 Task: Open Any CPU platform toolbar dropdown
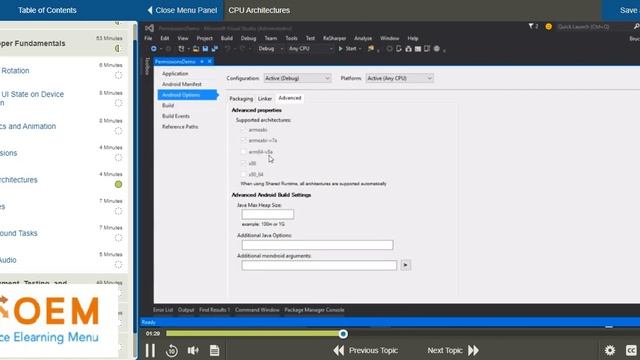pyautogui.click(x=311, y=49)
